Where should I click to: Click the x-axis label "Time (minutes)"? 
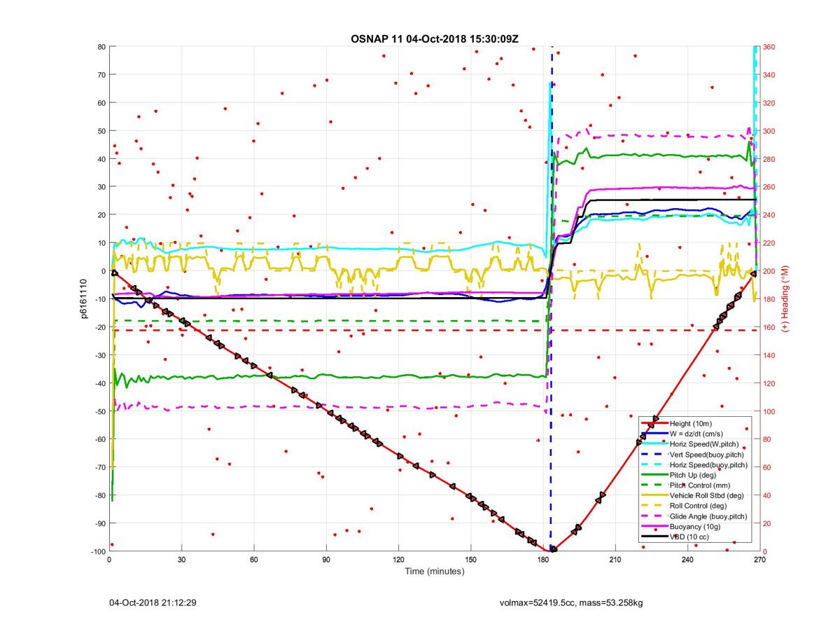point(434,571)
